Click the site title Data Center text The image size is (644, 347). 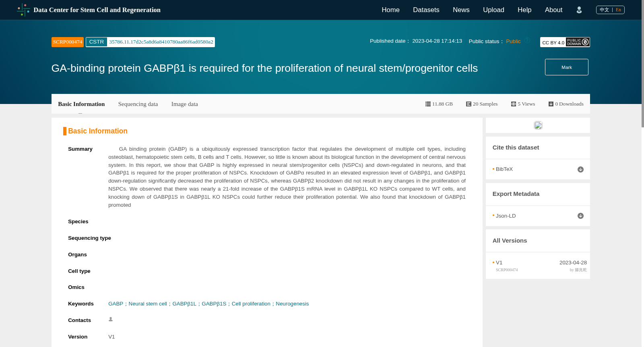pos(97,10)
